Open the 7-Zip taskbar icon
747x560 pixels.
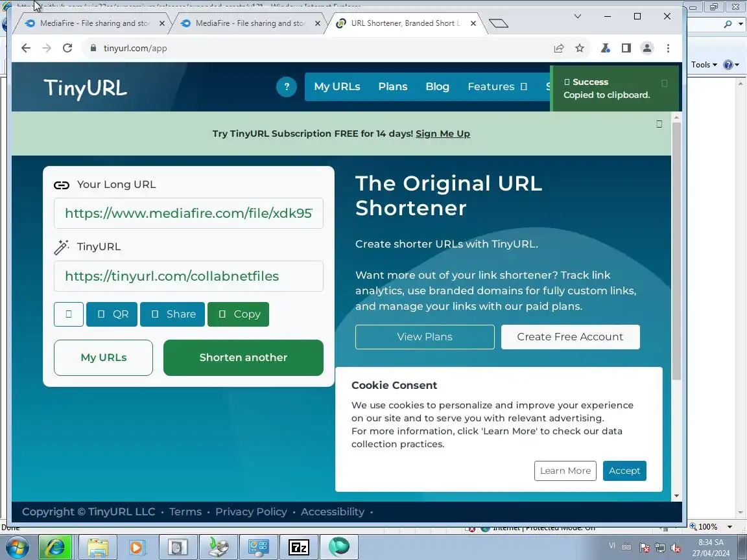tap(299, 547)
